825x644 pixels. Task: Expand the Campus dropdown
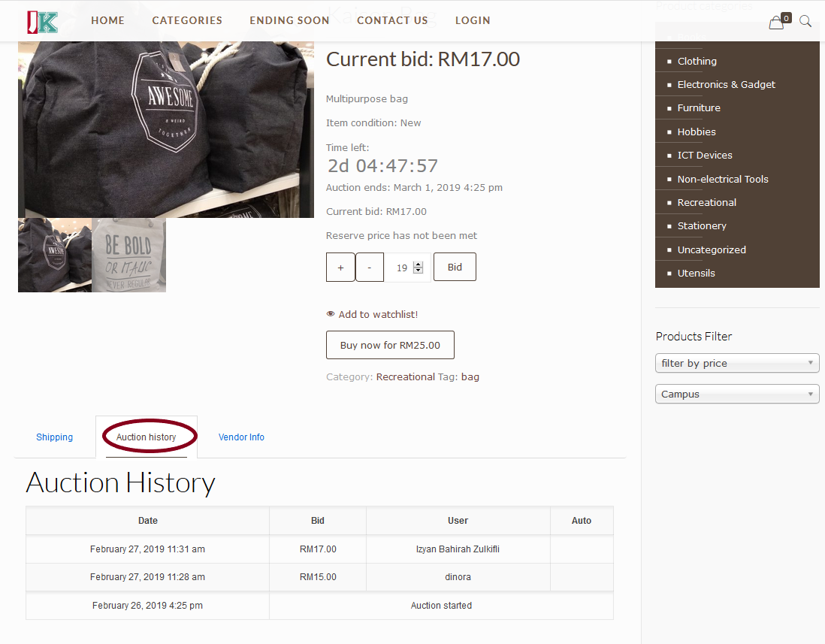(737, 394)
